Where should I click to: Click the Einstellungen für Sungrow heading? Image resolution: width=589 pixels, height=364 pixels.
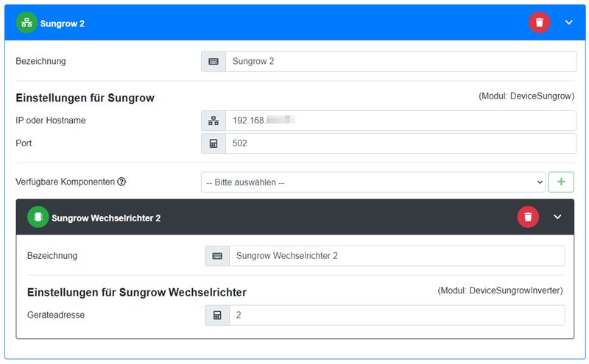(x=85, y=98)
